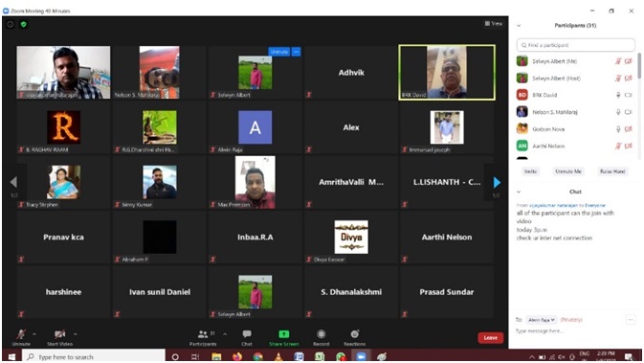Click the green Share Screen icon

coord(284,334)
